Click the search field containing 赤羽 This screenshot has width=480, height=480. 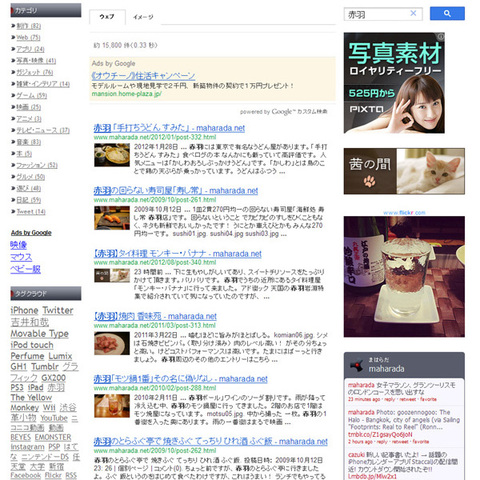[x=383, y=14]
